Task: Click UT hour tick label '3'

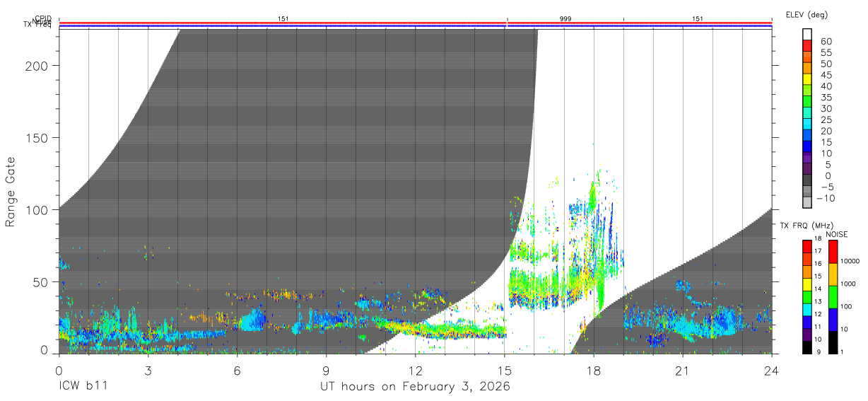Action: coord(148,370)
